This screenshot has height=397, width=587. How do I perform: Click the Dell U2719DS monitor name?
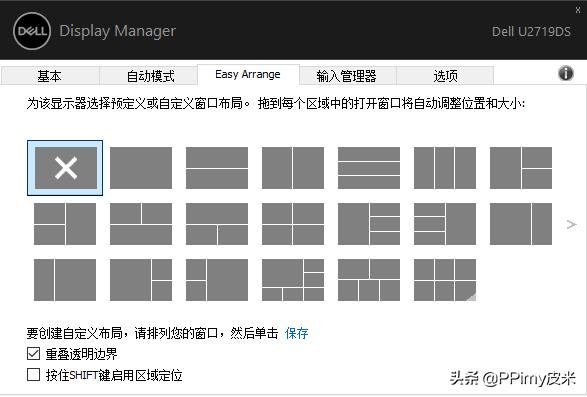point(531,31)
